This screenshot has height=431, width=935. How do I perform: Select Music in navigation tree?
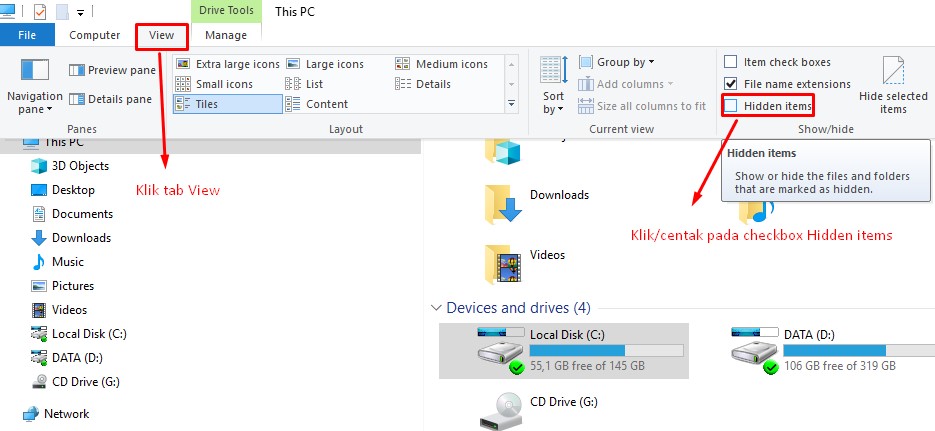pos(57,262)
